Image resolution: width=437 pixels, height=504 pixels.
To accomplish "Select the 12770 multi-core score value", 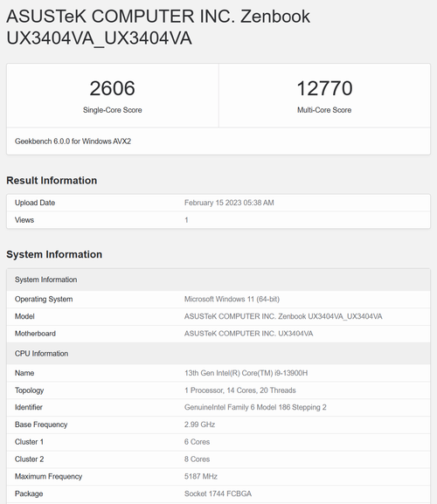I will tap(324, 88).
